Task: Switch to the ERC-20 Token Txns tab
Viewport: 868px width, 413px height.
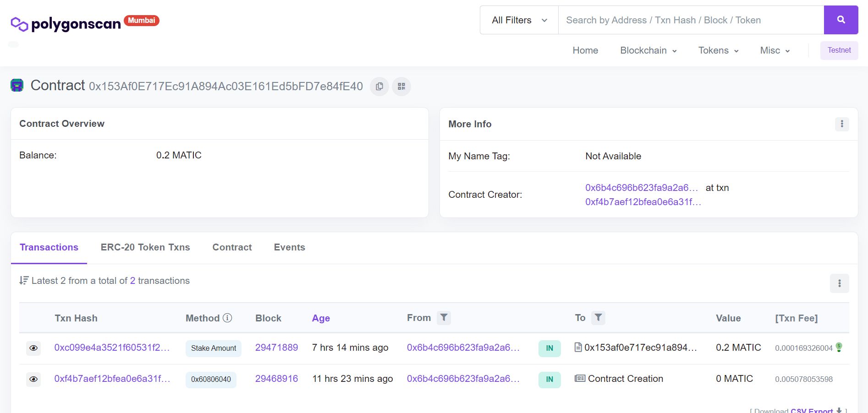Action: (145, 247)
